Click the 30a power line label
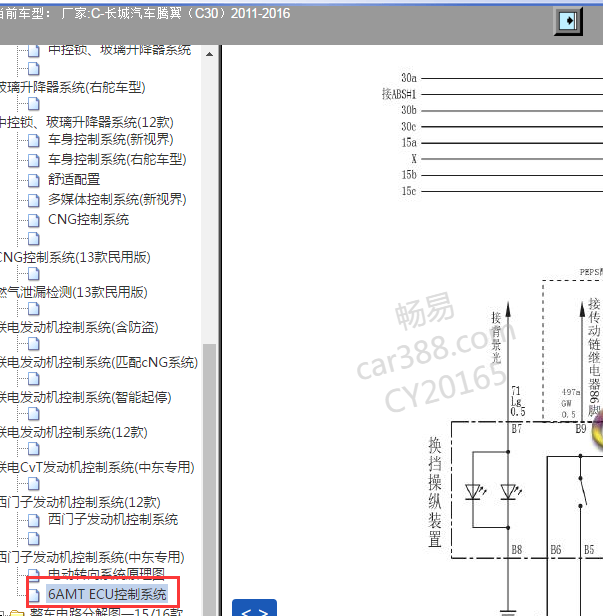 click(409, 78)
